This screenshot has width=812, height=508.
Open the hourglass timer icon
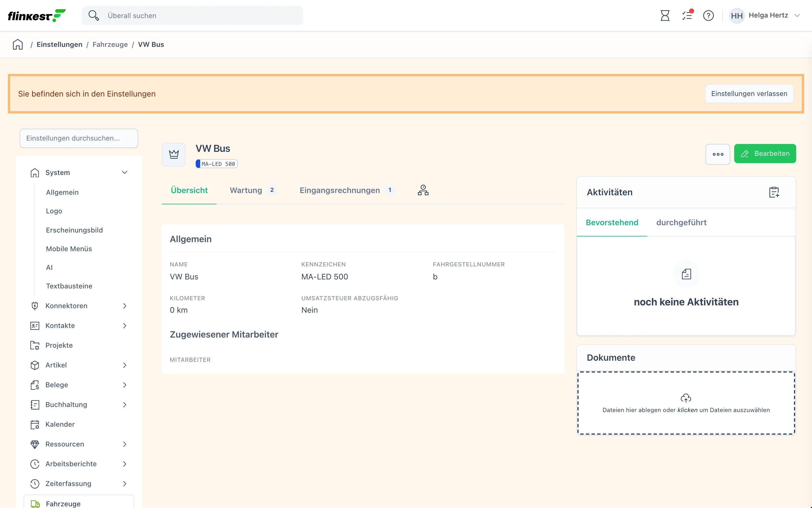point(665,16)
